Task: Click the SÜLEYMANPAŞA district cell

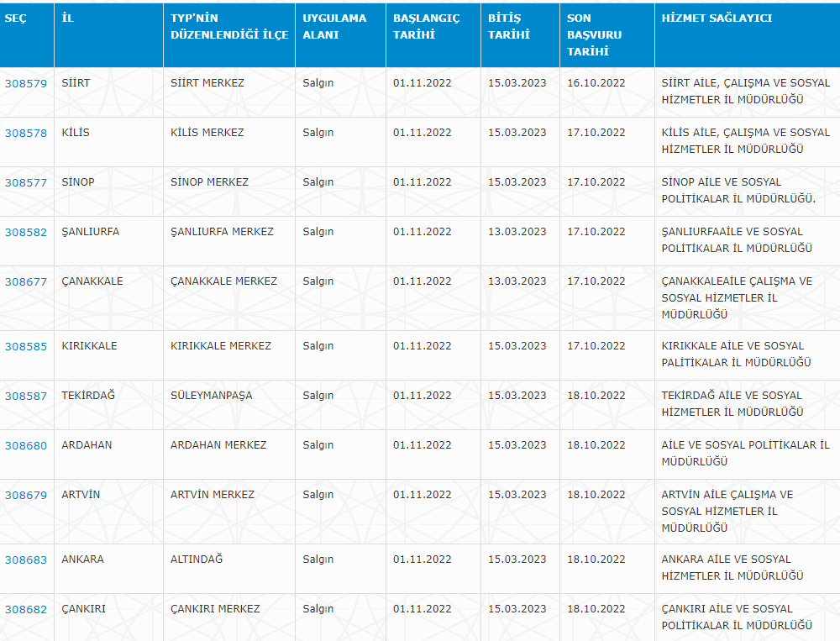Action: click(x=229, y=405)
